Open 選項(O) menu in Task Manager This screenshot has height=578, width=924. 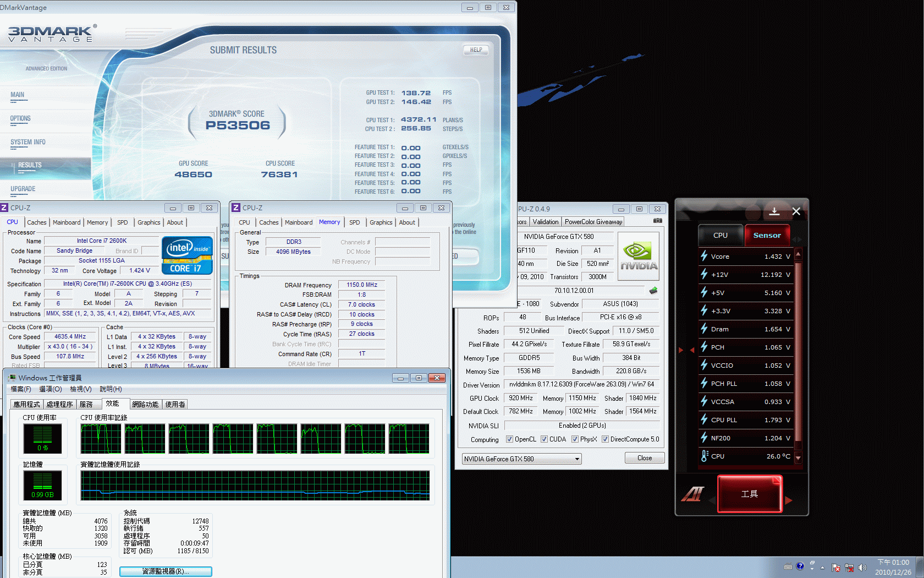point(51,389)
